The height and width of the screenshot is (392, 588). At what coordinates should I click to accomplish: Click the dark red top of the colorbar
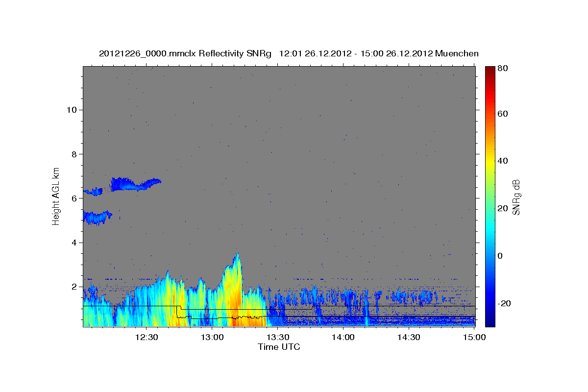(490, 70)
